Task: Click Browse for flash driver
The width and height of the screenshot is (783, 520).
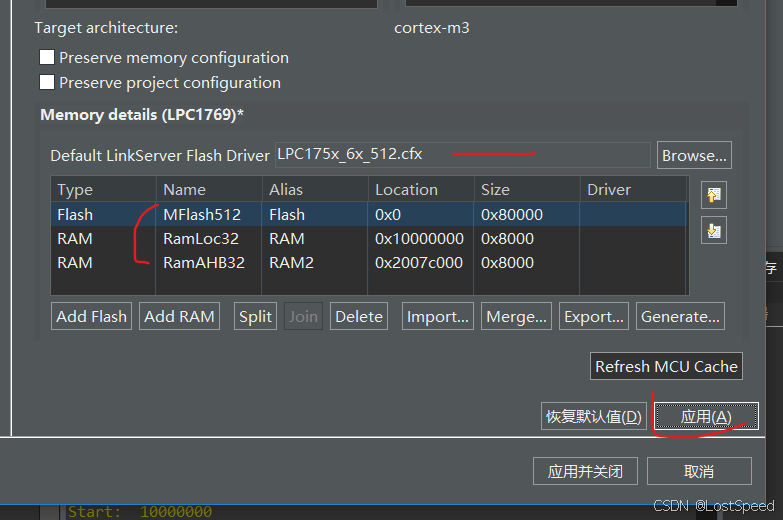Action: click(x=694, y=155)
